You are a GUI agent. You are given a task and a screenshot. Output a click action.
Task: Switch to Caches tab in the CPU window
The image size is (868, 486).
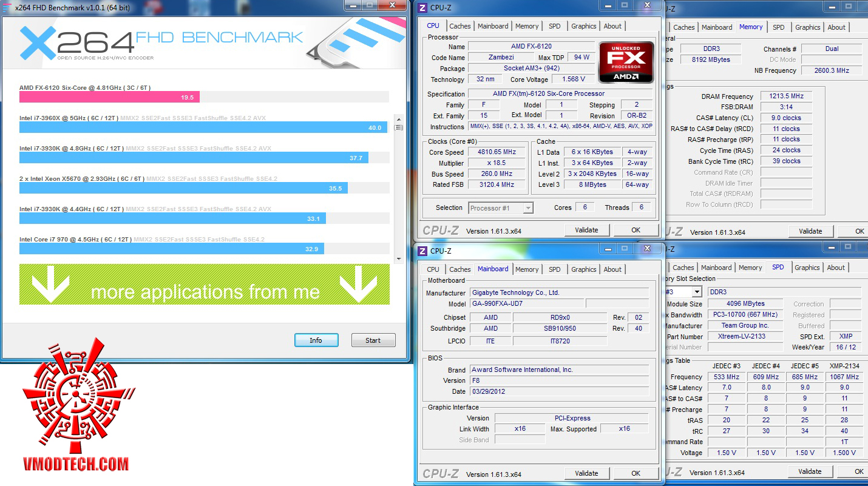pyautogui.click(x=460, y=26)
